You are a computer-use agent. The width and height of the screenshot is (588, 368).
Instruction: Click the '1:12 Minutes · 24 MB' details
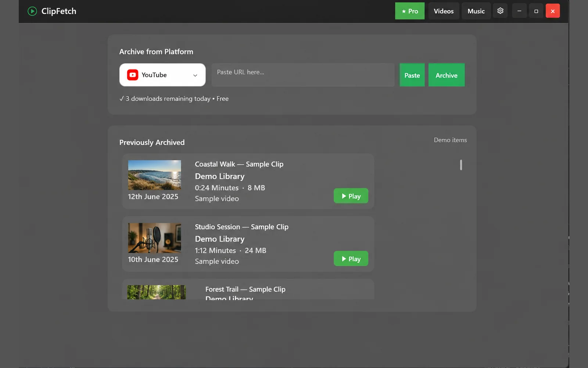230,251
